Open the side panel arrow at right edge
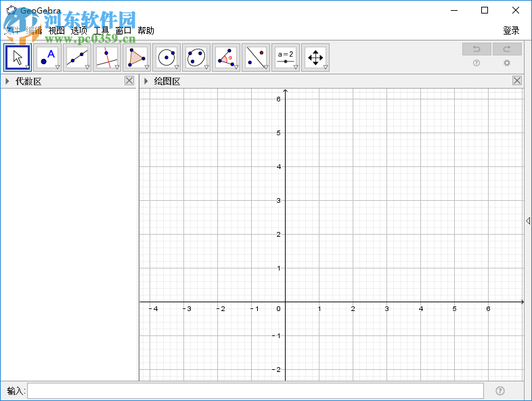The image size is (532, 401). (x=528, y=220)
